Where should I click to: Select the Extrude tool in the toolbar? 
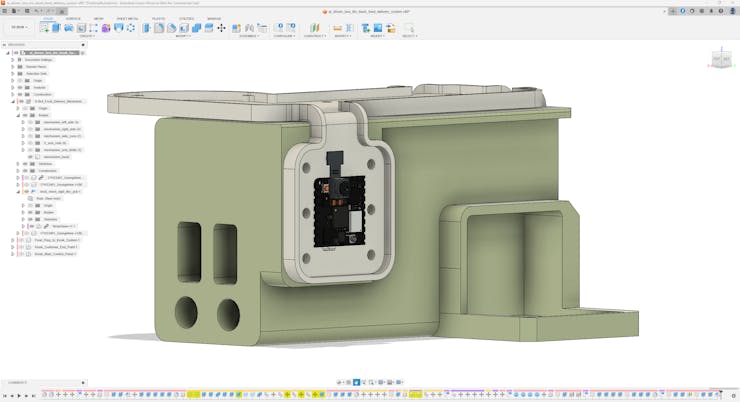(57, 28)
